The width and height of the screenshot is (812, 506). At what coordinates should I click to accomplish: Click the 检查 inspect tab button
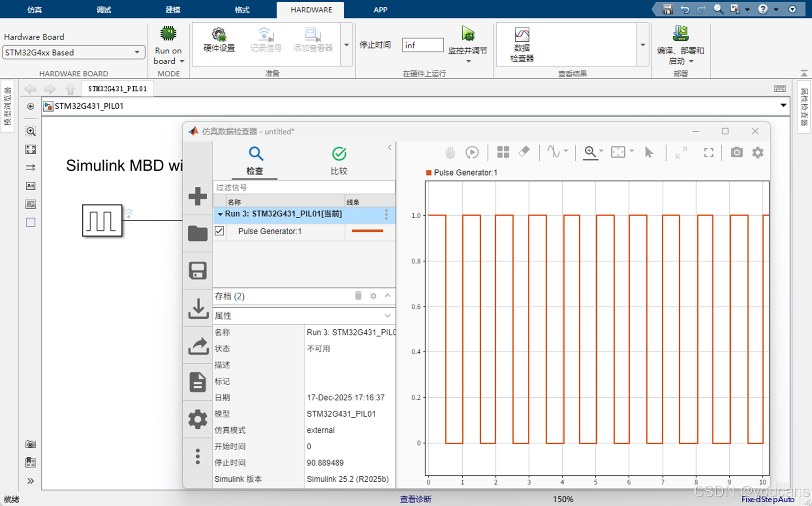pyautogui.click(x=255, y=161)
